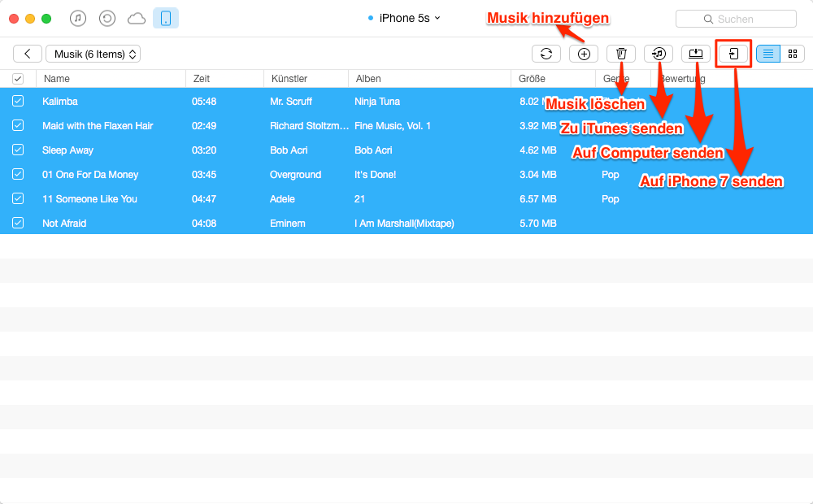Sort by the Zeit column header

pos(224,79)
